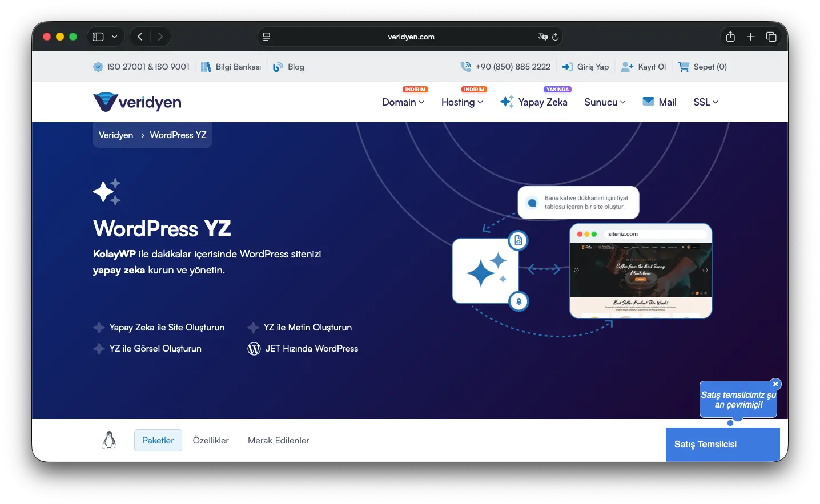
Task: Click the WordPress logo icon
Action: (x=254, y=349)
